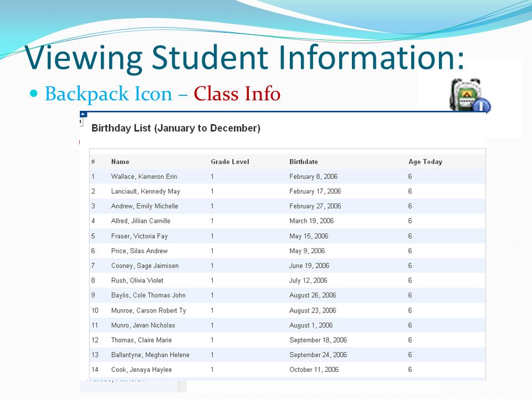
Task: Click birthdate 'June 19, 2006'
Action: (x=309, y=265)
